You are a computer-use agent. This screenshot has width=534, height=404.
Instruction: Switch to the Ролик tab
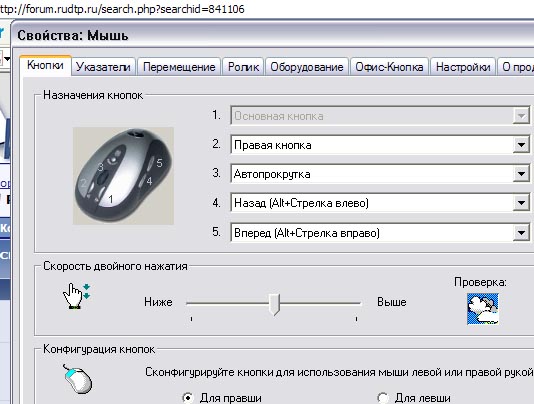click(x=243, y=67)
